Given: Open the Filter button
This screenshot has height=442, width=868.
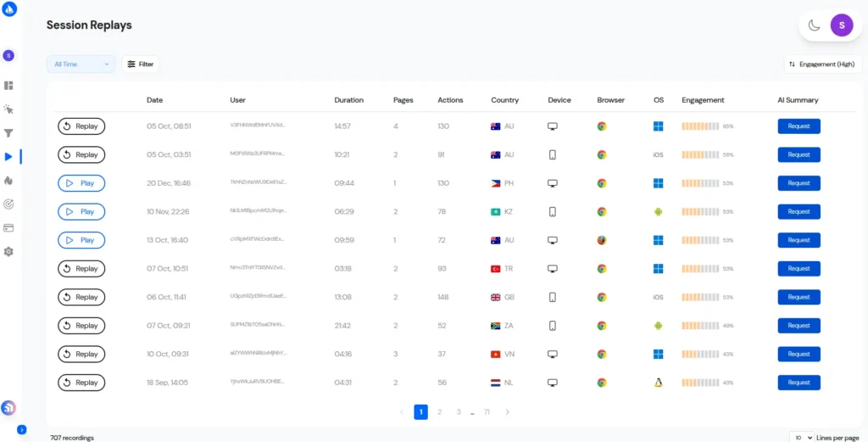Looking at the screenshot, I should [x=141, y=64].
